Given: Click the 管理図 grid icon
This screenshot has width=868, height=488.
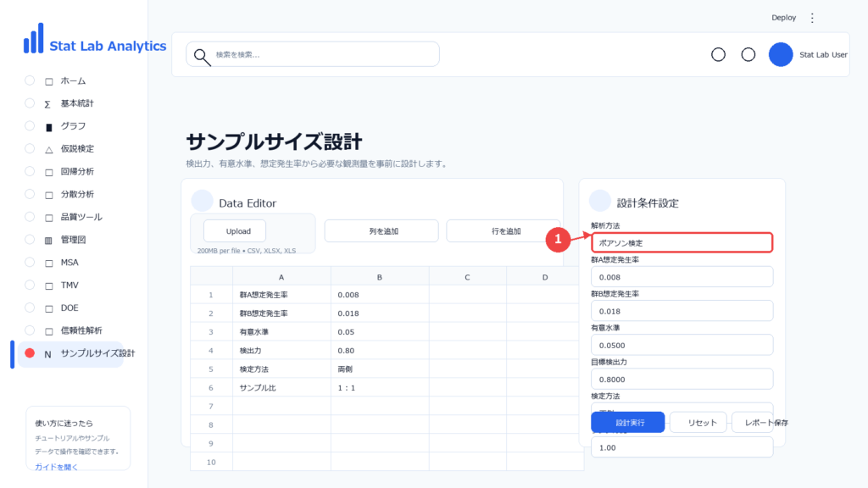Looking at the screenshot, I should point(48,240).
